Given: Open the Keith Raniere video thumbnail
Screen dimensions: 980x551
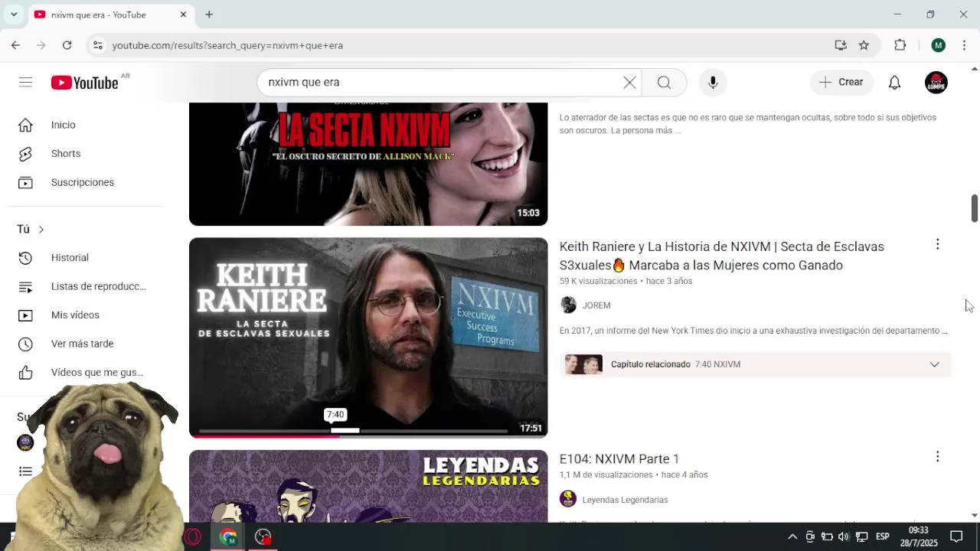Looking at the screenshot, I should point(368,337).
